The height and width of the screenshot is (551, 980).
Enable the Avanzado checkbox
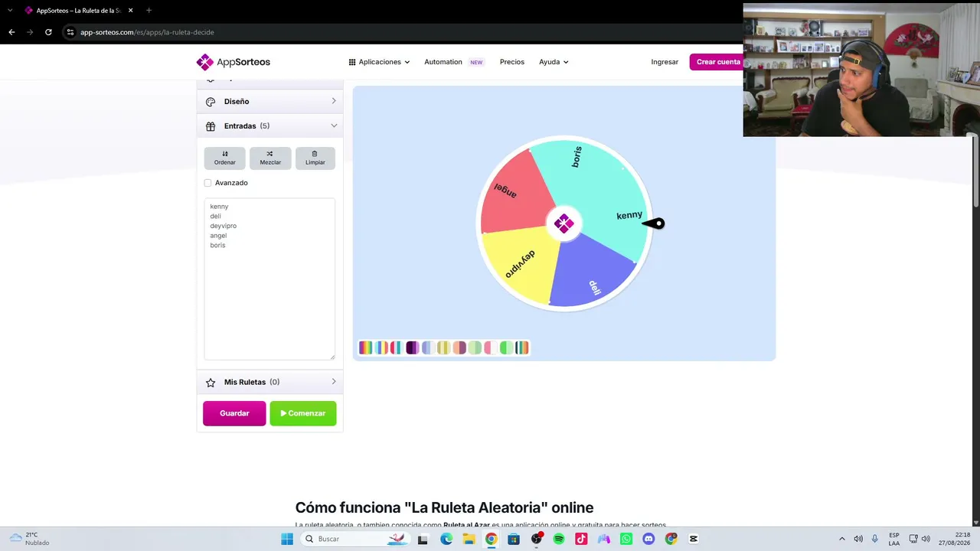pyautogui.click(x=207, y=183)
